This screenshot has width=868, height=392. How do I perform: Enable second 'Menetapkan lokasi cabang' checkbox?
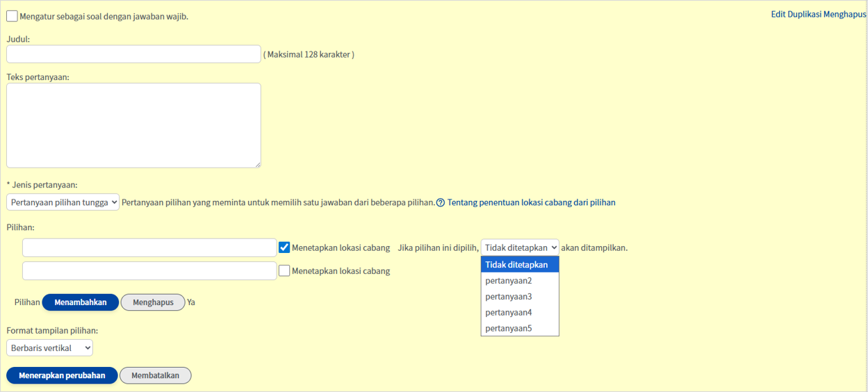click(284, 271)
